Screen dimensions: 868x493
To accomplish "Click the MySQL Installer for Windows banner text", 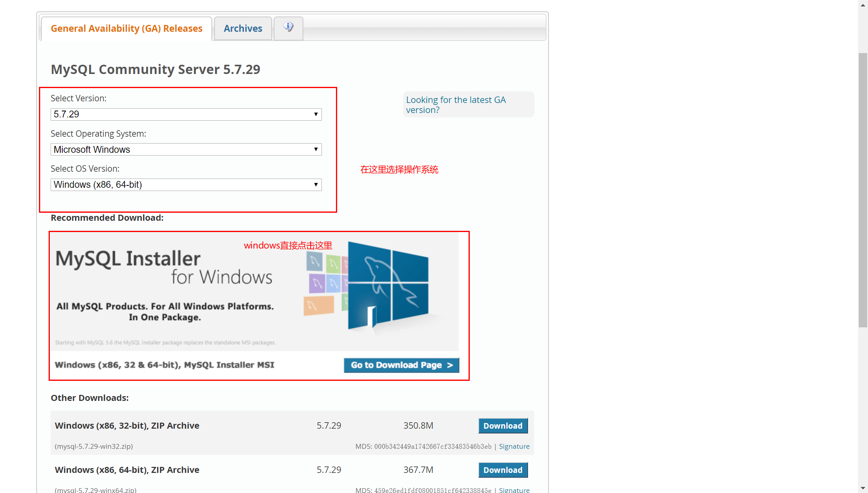I will tap(164, 267).
